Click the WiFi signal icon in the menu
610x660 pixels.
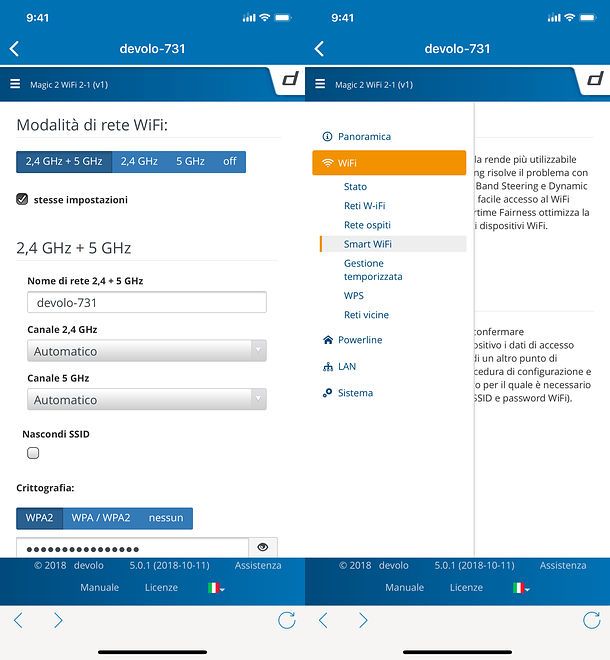(328, 163)
